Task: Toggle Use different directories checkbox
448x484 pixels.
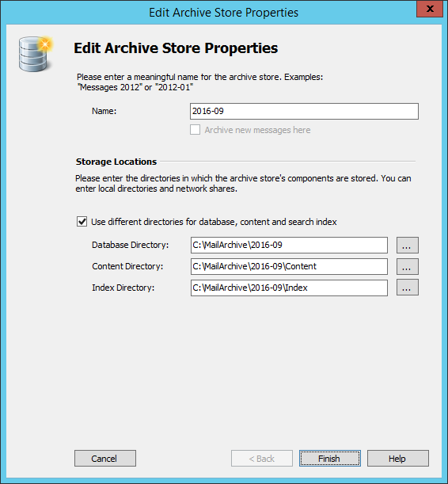Action: (x=82, y=222)
